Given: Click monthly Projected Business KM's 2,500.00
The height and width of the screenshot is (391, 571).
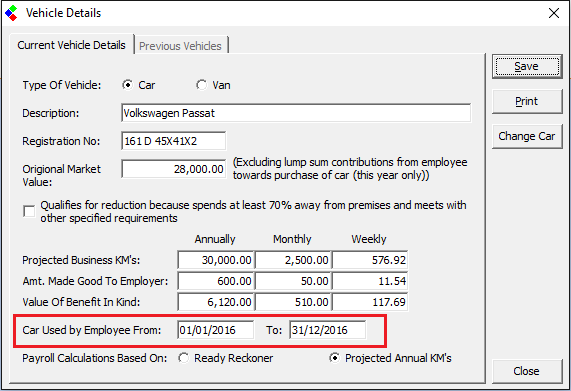Looking at the screenshot, I should tap(293, 260).
